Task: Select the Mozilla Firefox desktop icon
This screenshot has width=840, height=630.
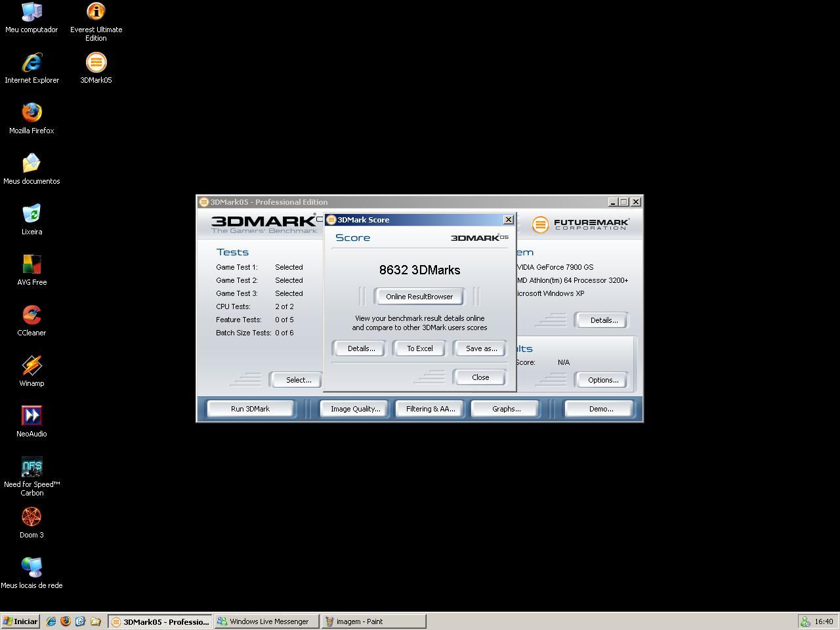Action: click(x=31, y=119)
